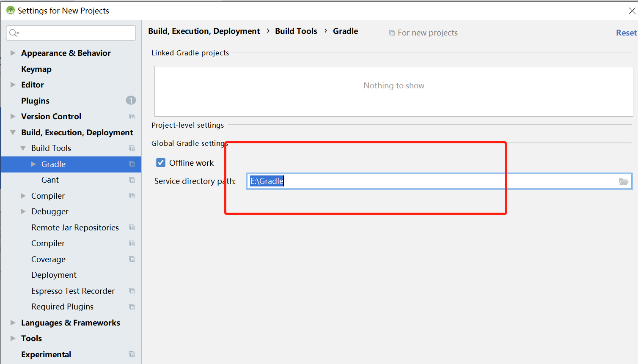Click the project-level icon next to Version Control
The width and height of the screenshot is (638, 364).
click(x=132, y=116)
